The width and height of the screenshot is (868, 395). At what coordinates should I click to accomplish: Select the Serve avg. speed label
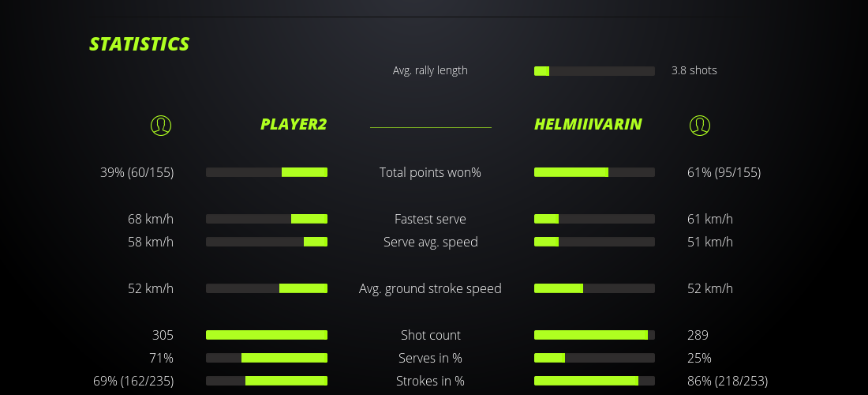[430, 242]
